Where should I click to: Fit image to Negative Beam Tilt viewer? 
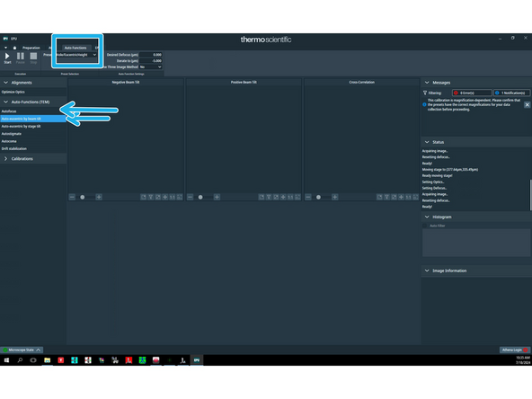pyautogui.click(x=180, y=197)
